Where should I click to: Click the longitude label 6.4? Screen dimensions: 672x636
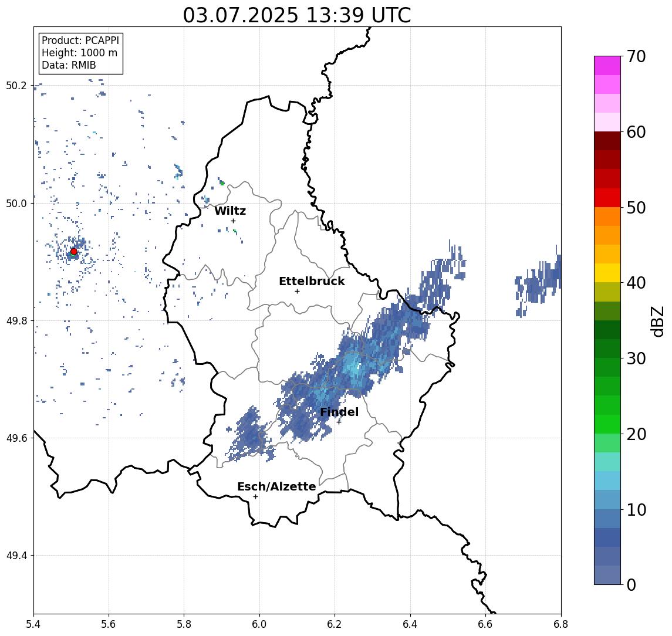coord(410,624)
